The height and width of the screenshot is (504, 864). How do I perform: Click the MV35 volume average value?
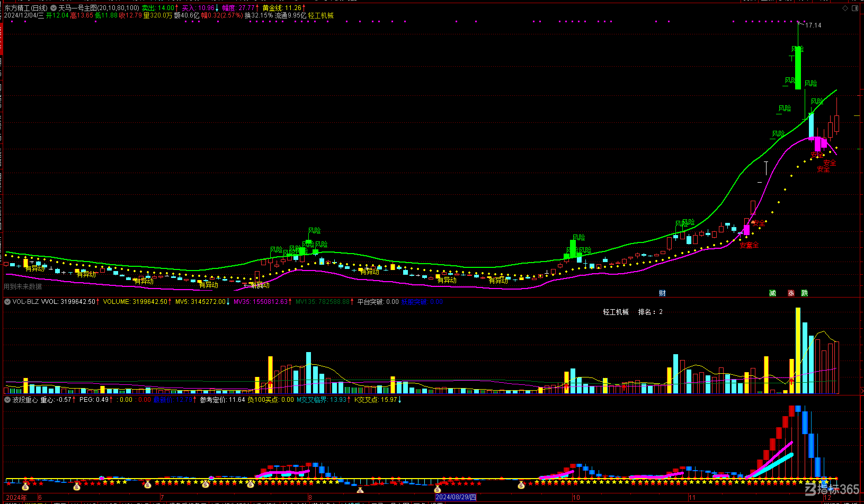(x=263, y=302)
